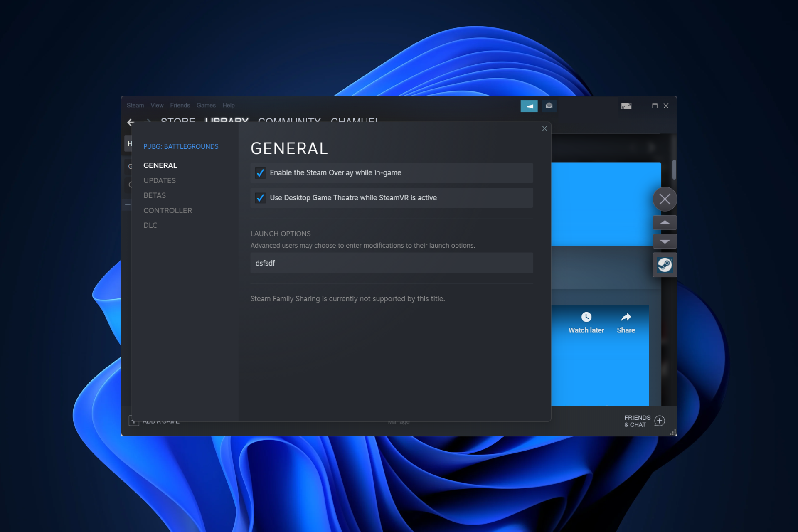Expand the overlay up arrow button
This screenshot has width=798, height=532.
click(665, 223)
